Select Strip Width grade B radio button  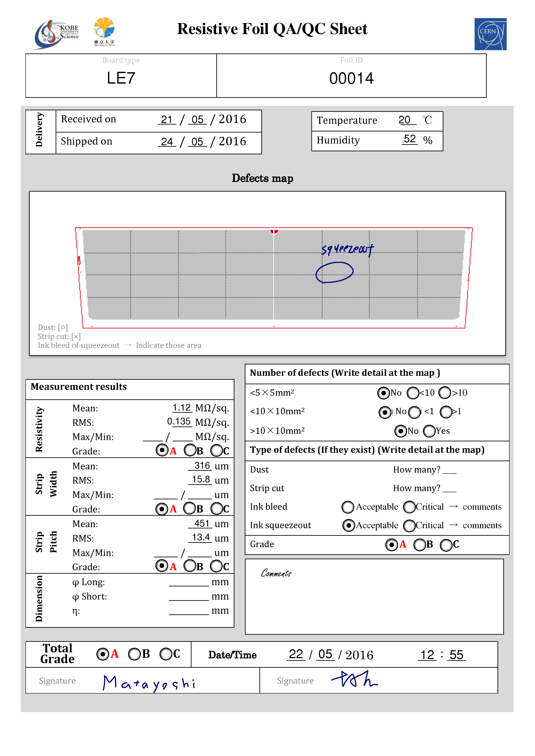[190, 508]
